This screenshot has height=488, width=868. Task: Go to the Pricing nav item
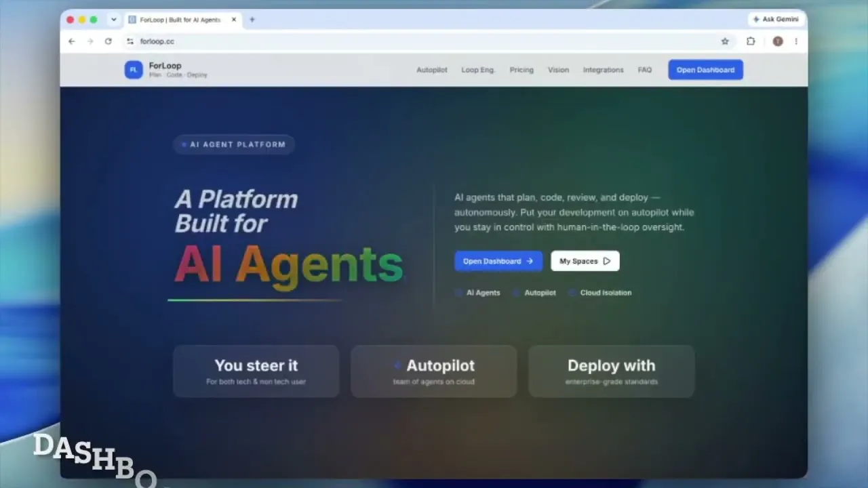[521, 70]
